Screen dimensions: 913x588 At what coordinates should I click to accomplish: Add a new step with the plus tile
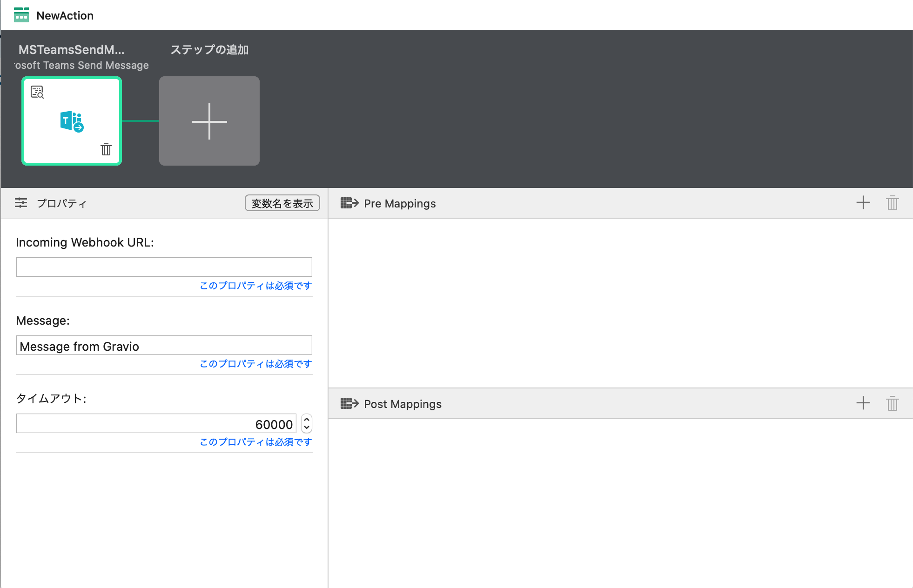209,121
